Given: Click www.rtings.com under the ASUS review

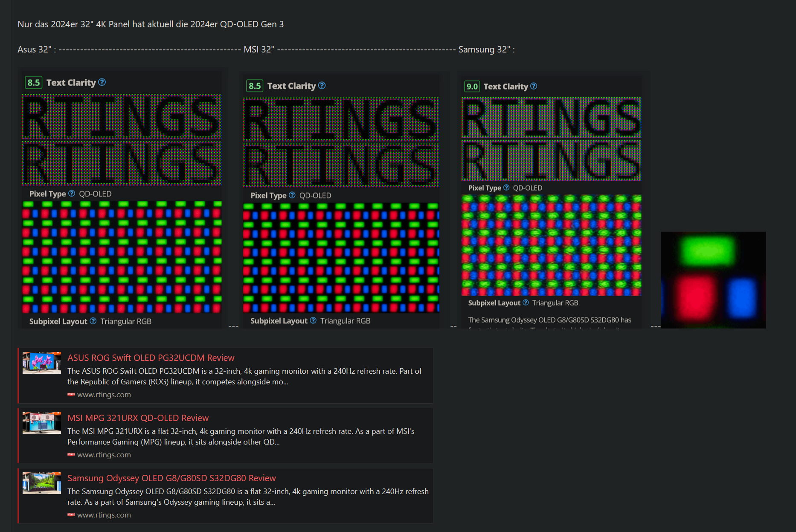Looking at the screenshot, I should pos(104,395).
